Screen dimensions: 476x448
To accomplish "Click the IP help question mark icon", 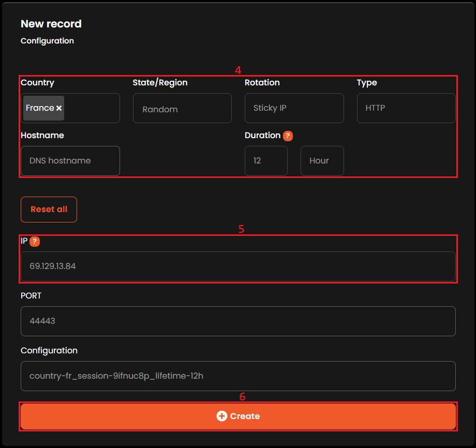I will tap(35, 241).
